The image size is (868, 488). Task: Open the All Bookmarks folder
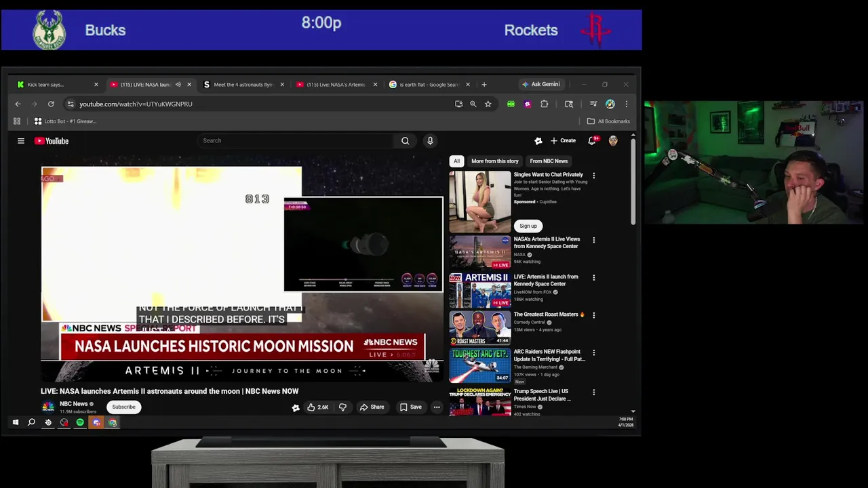[608, 121]
